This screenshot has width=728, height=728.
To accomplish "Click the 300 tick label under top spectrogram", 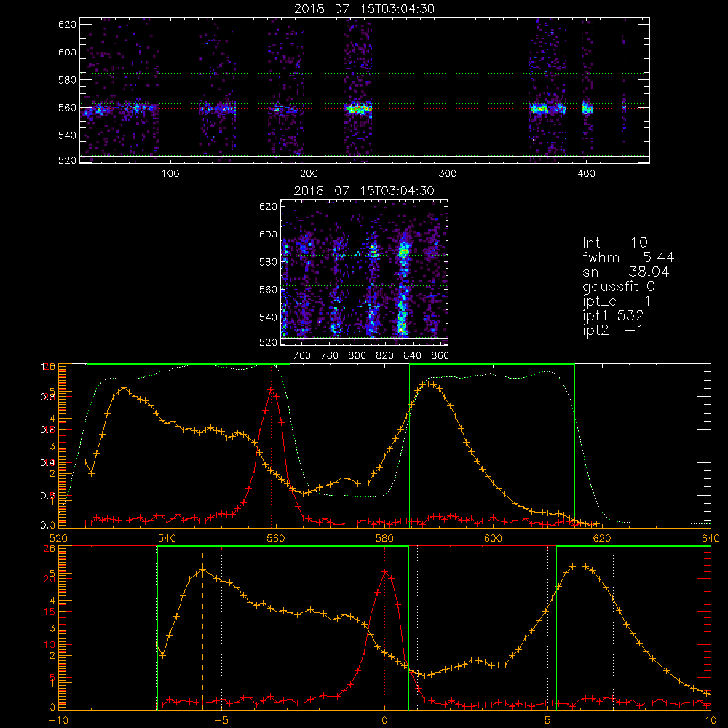I will click(448, 174).
